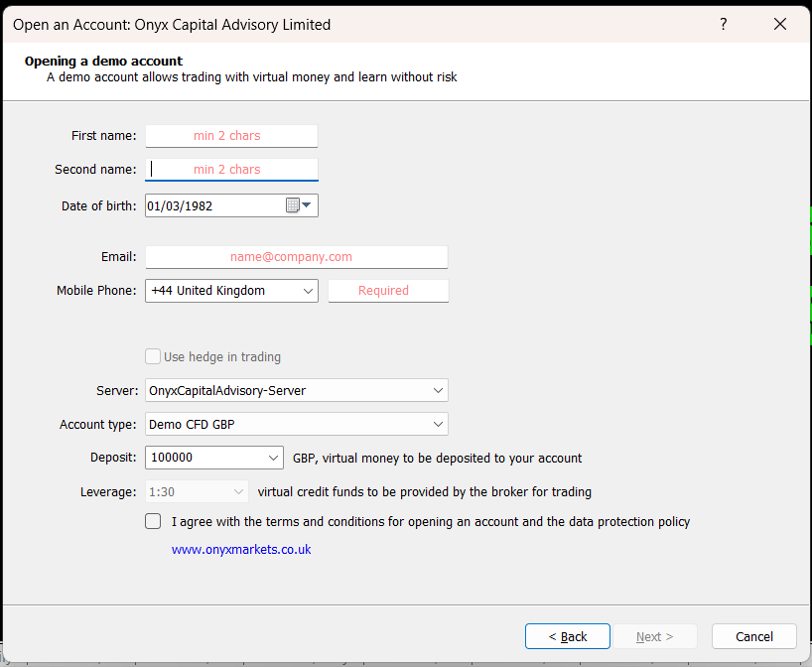Screen dimensions: 812x667
Task: Click the help question mark icon
Action: tap(724, 24)
